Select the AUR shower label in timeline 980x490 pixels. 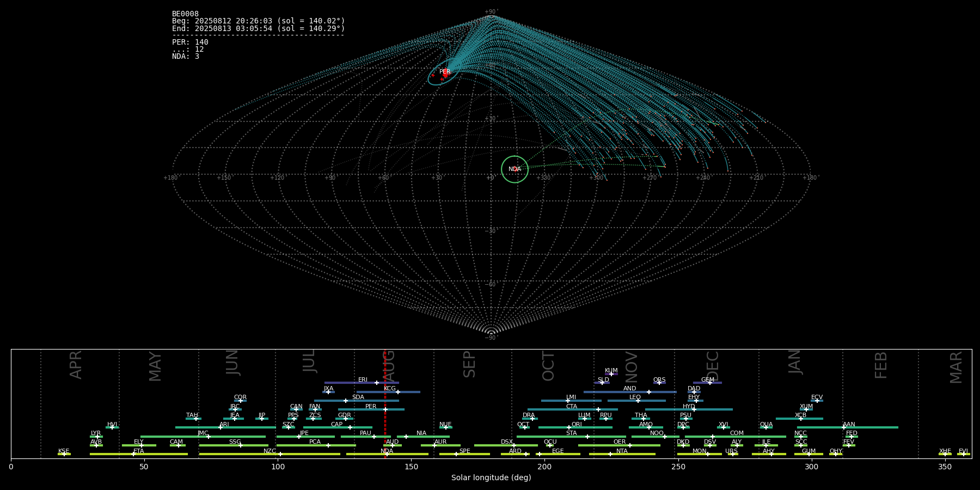click(x=440, y=442)
